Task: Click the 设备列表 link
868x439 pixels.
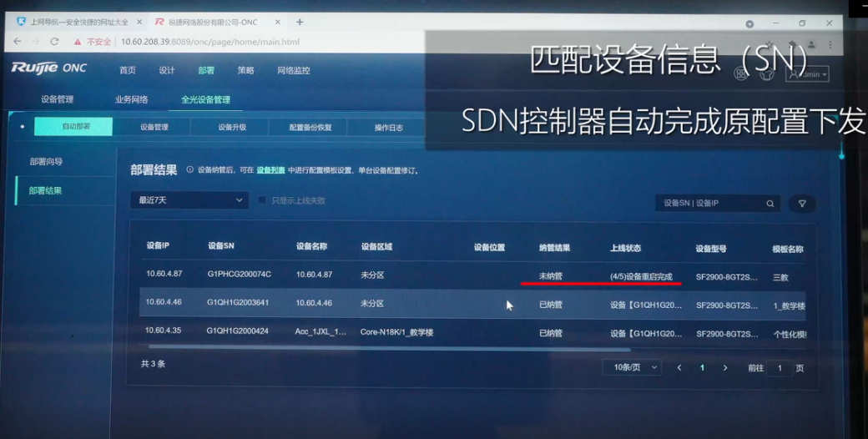Action: [x=271, y=170]
